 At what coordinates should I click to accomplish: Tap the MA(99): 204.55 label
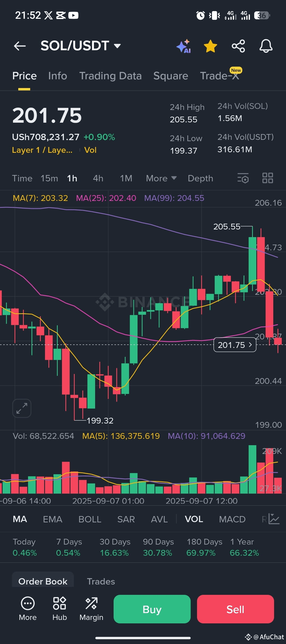tap(174, 198)
